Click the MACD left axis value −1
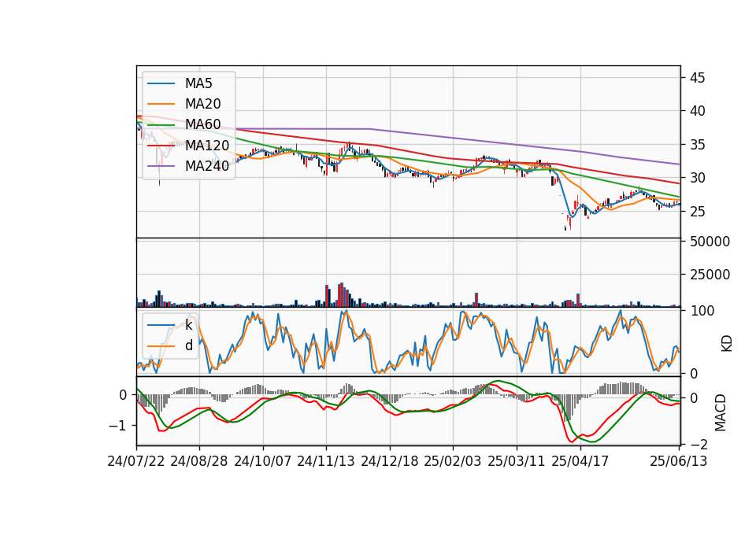 pyautogui.click(x=118, y=426)
